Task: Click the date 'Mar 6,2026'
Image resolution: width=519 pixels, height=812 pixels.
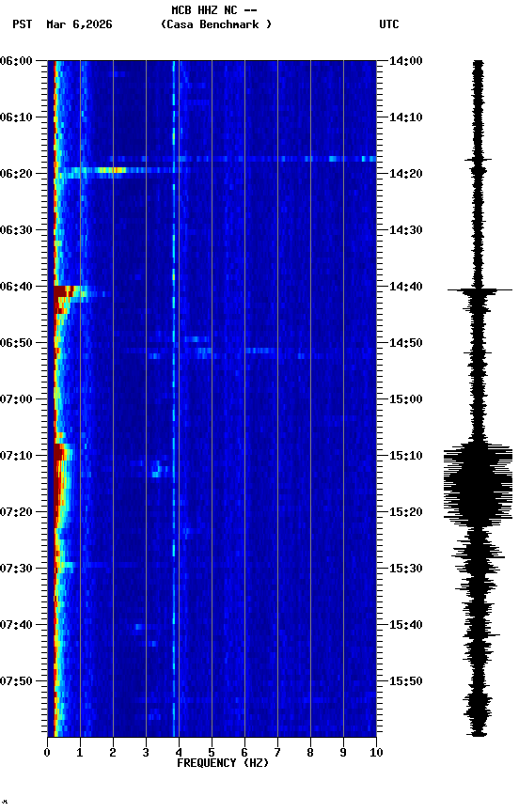Action: [x=79, y=24]
